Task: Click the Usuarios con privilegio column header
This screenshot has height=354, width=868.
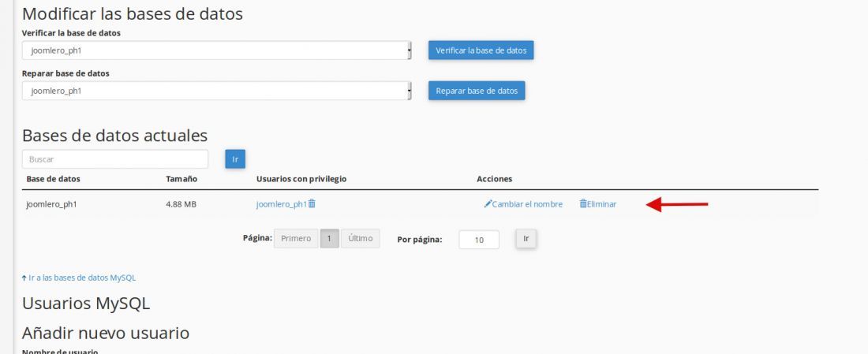Action: point(301,179)
